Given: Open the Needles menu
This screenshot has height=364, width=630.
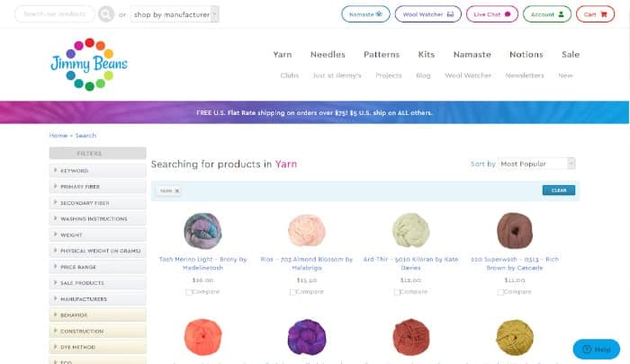Looking at the screenshot, I should [x=328, y=55].
